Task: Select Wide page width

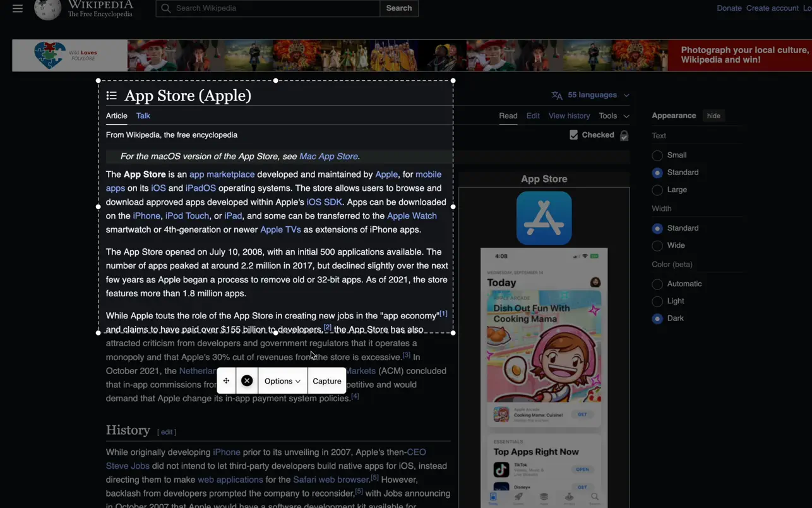Action: [x=657, y=246]
